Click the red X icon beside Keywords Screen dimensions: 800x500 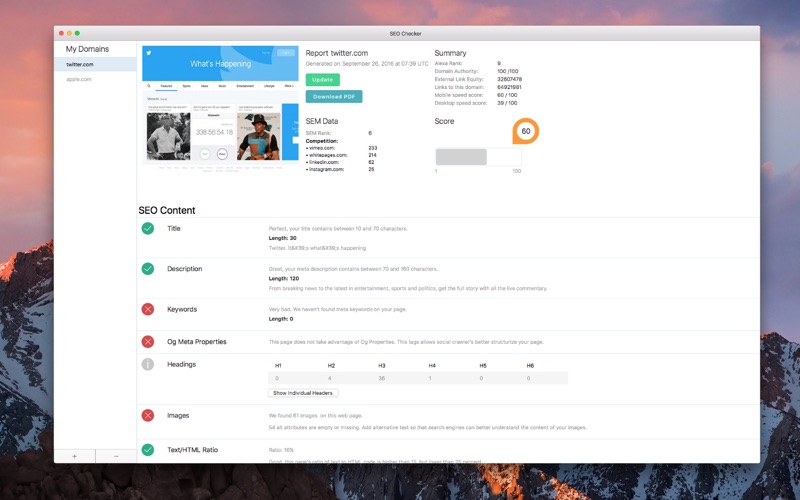click(148, 309)
